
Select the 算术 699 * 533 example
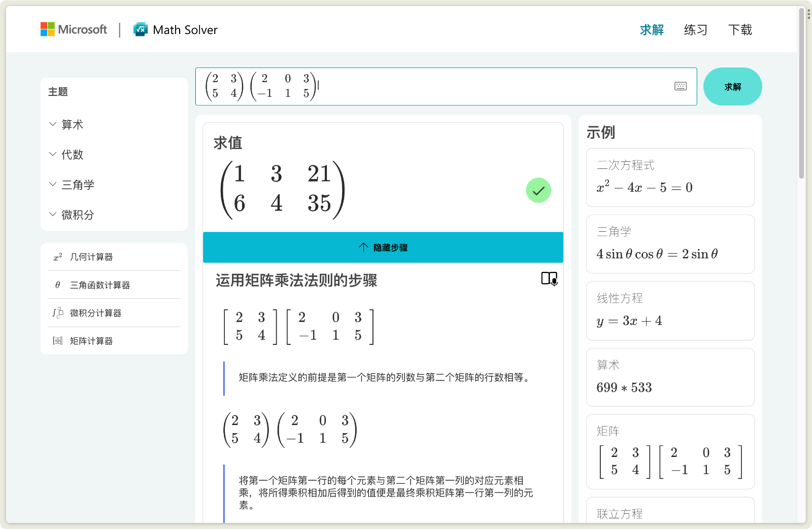coord(670,377)
